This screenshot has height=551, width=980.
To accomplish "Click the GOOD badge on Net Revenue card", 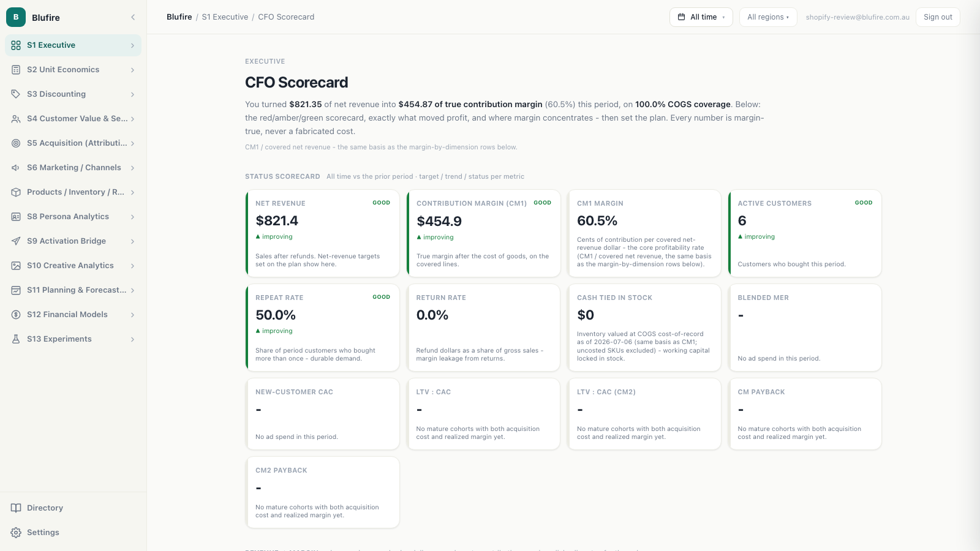I will pos(381,203).
